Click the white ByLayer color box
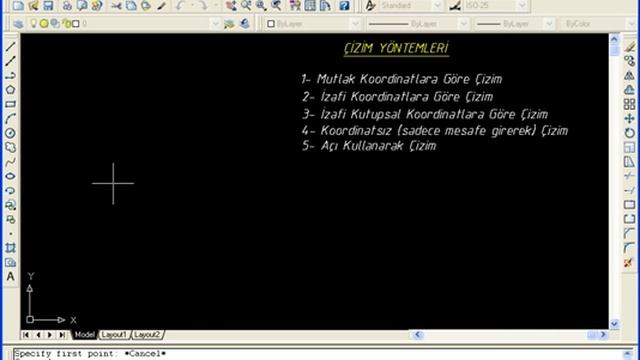This screenshot has width=640, height=360. (x=271, y=24)
